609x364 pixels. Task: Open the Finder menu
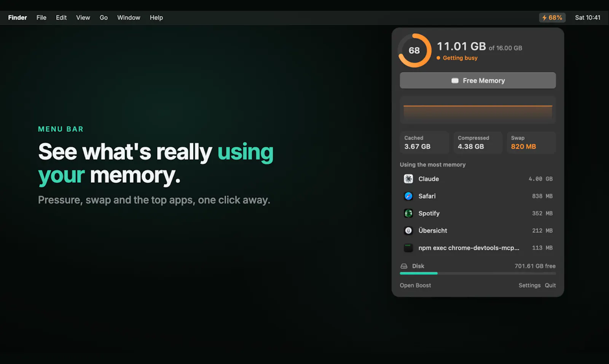18,17
